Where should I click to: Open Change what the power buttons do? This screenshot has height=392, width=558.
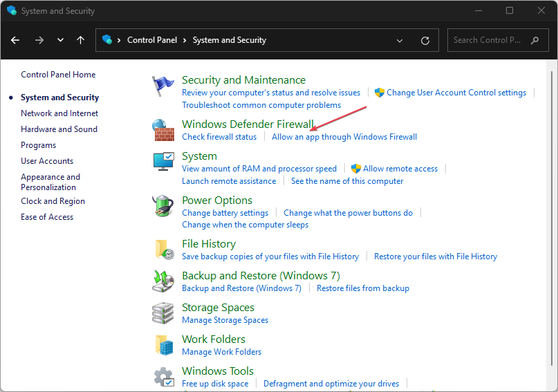click(348, 213)
